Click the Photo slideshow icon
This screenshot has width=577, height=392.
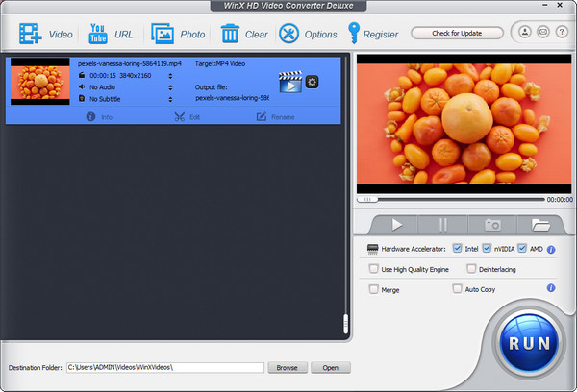coord(163,34)
